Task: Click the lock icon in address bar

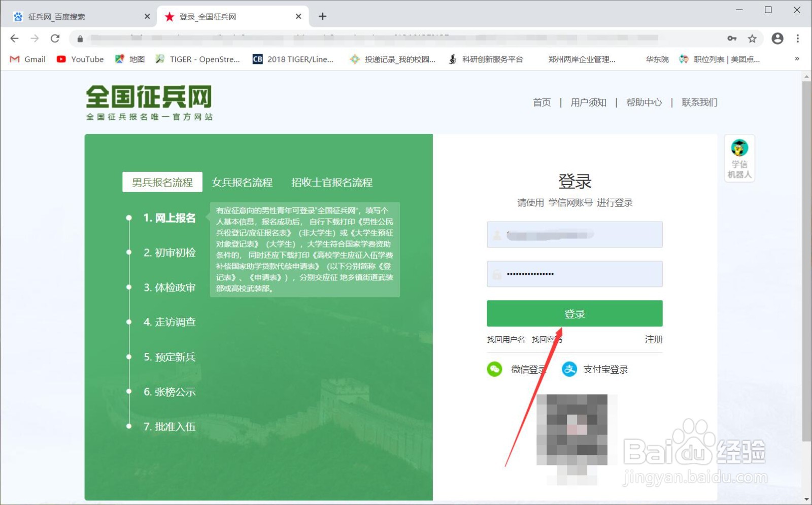Action: pos(80,39)
